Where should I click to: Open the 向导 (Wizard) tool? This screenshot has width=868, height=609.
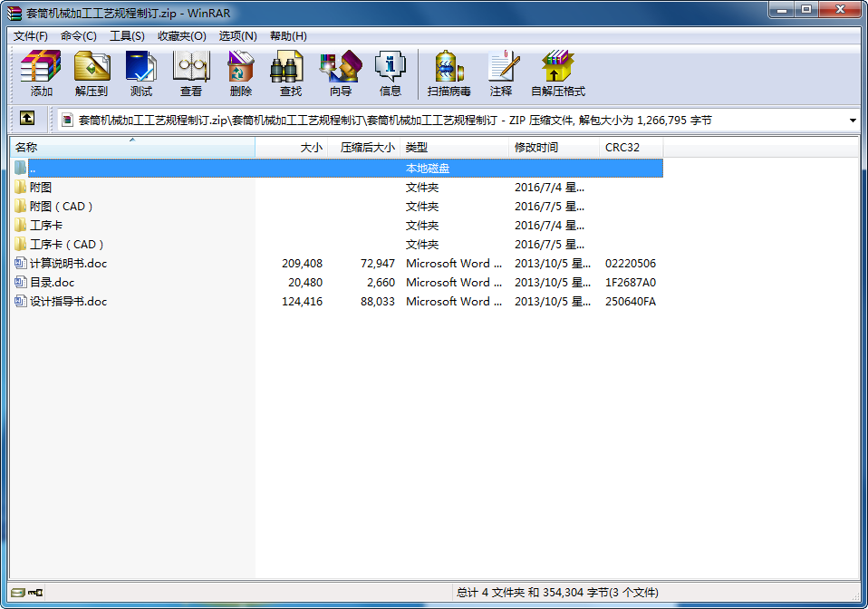click(341, 73)
